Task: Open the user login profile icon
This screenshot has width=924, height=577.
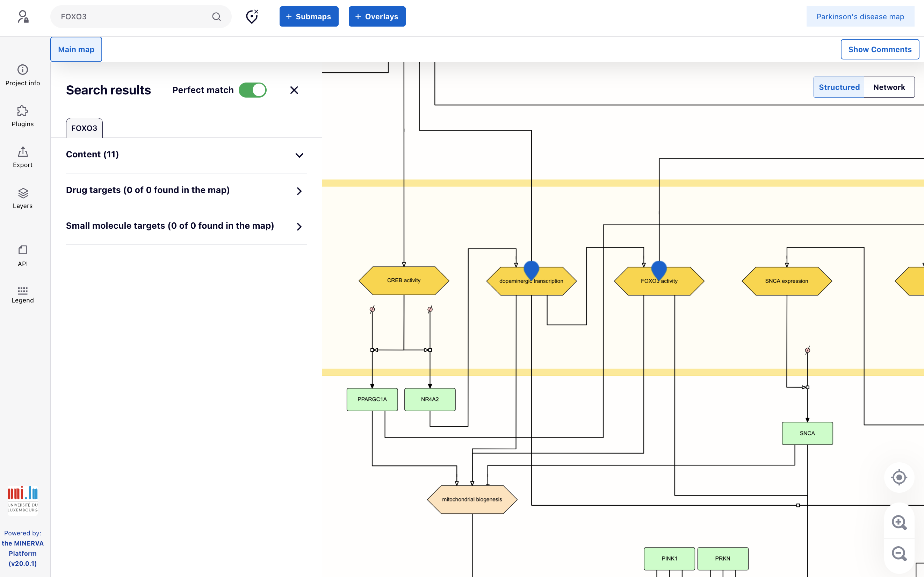Action: (x=23, y=16)
